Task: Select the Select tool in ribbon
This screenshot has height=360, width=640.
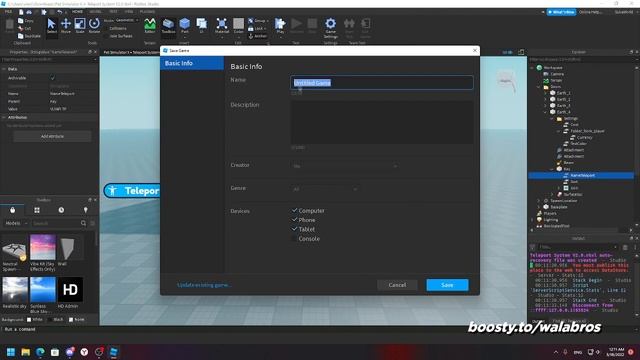Action: point(51,25)
